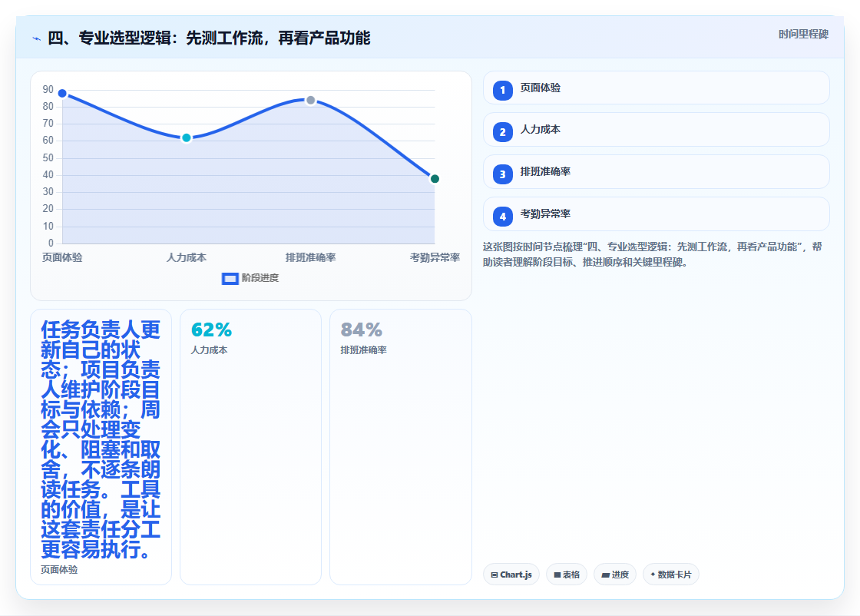Viewport: 860px width, 616px height.
Task: Open the 考勤异常率 milestone row
Action: click(x=656, y=214)
